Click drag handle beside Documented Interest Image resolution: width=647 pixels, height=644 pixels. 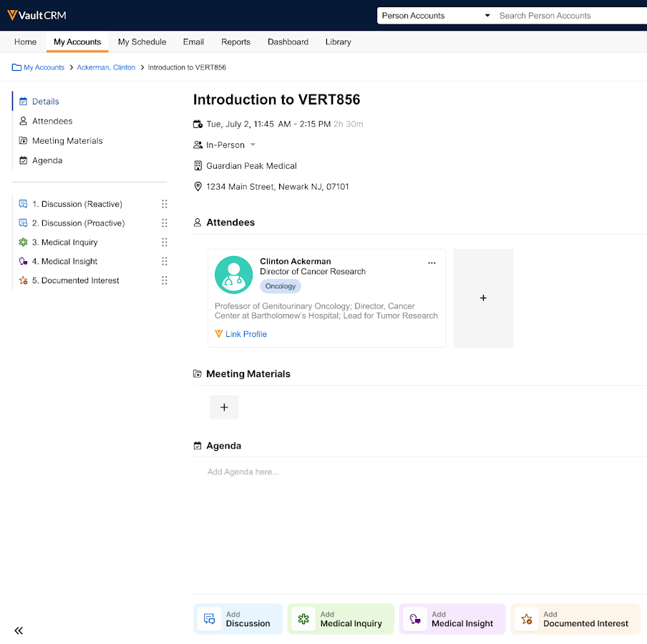tap(165, 280)
